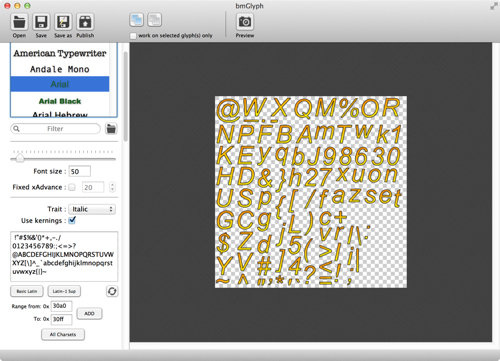500x361 pixels.
Task: Choose Arial Black in font list
Action: (x=60, y=101)
